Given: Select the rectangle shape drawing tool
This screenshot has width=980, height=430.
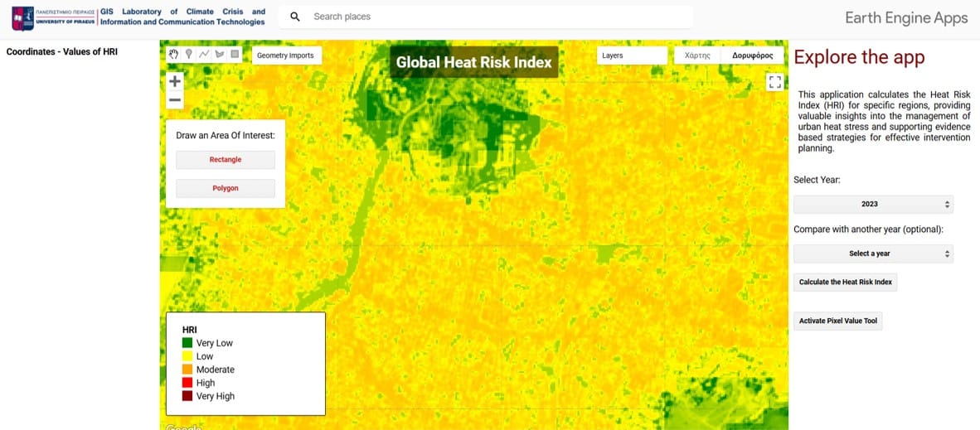Looking at the screenshot, I should click(235, 55).
